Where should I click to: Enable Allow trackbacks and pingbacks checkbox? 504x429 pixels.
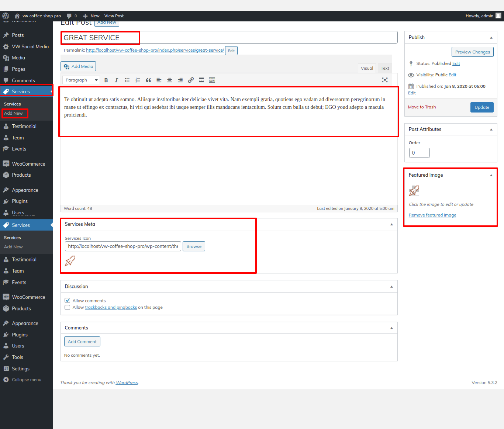point(68,307)
